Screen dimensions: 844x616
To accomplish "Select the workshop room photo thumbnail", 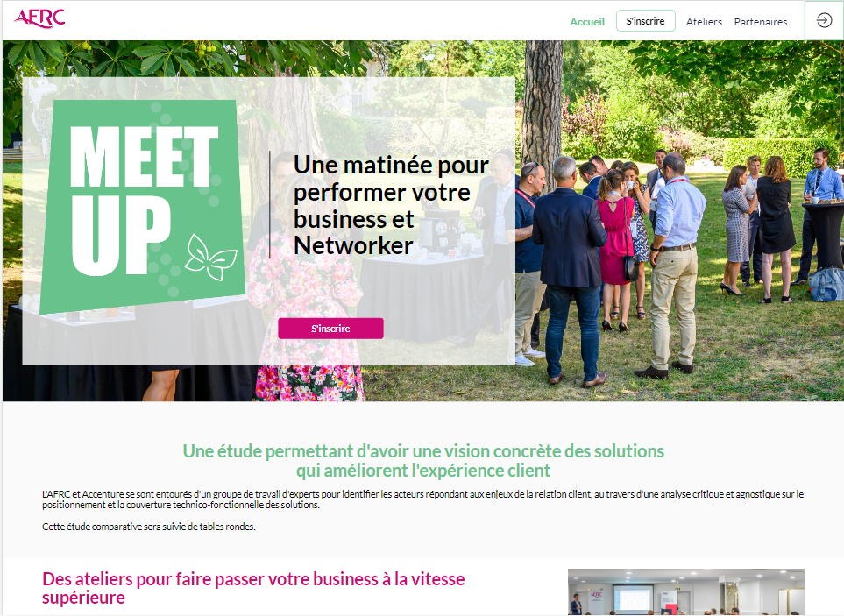I will 685,591.
